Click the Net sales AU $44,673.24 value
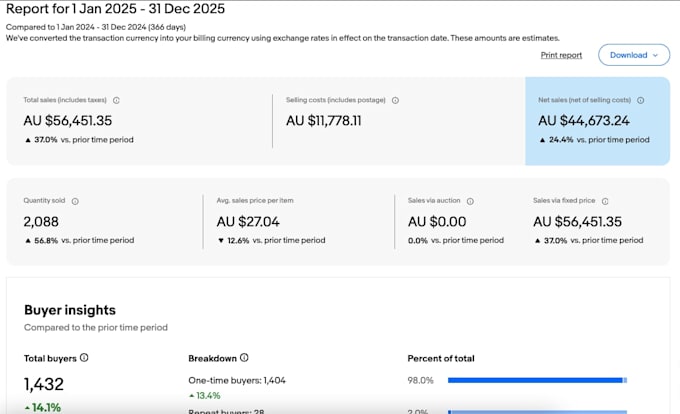The height and width of the screenshot is (414, 680). [x=584, y=121]
